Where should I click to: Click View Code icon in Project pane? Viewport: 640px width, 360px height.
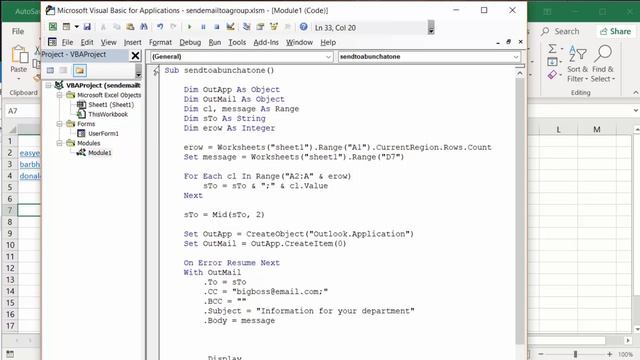[x=50, y=71]
